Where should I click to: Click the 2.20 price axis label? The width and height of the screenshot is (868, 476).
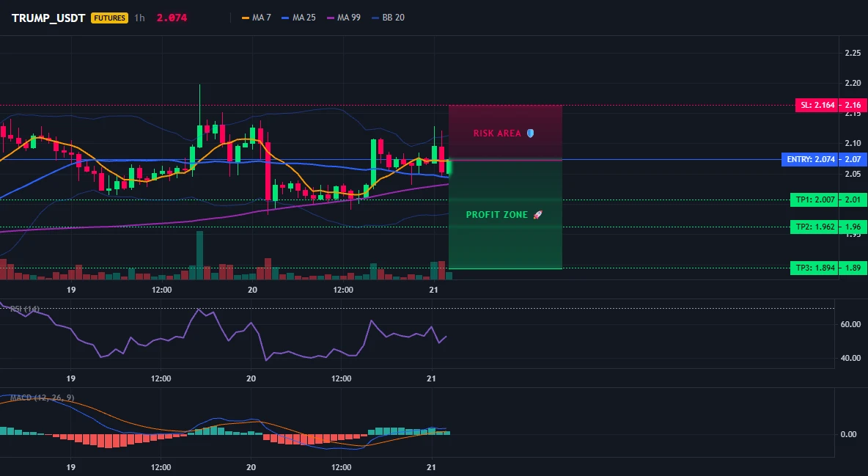tap(853, 83)
